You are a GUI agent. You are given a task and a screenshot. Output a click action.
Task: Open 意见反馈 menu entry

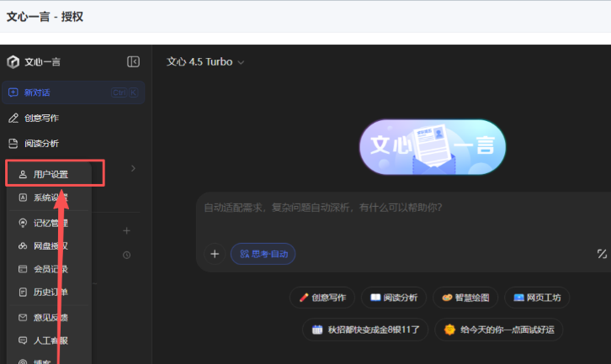coord(50,317)
